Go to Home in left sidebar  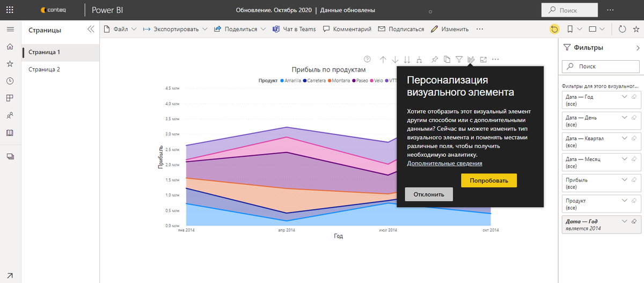point(10,47)
